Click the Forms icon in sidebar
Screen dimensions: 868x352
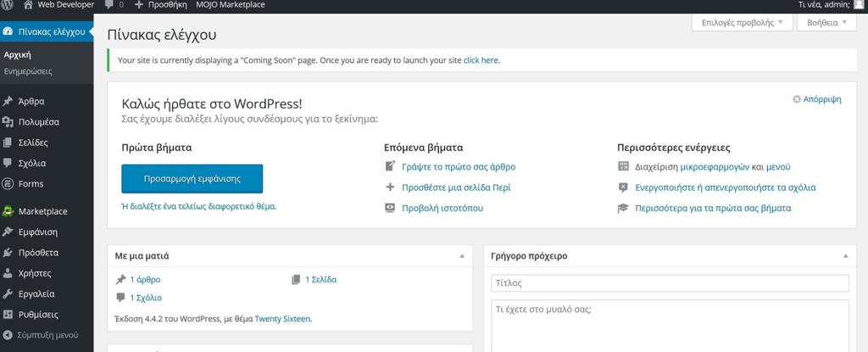(8, 183)
